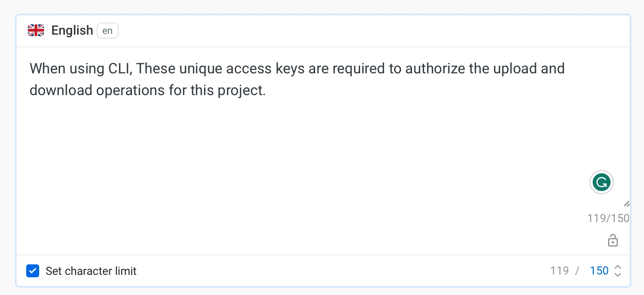
Task: Click the padlock icon below the counter
Action: (x=613, y=241)
